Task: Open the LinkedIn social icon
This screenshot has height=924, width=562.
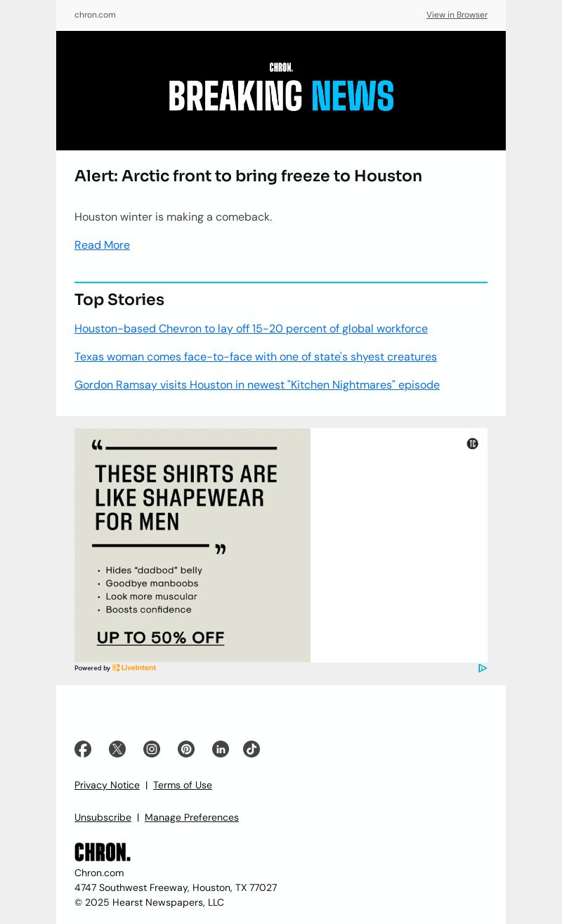Action: click(x=221, y=749)
